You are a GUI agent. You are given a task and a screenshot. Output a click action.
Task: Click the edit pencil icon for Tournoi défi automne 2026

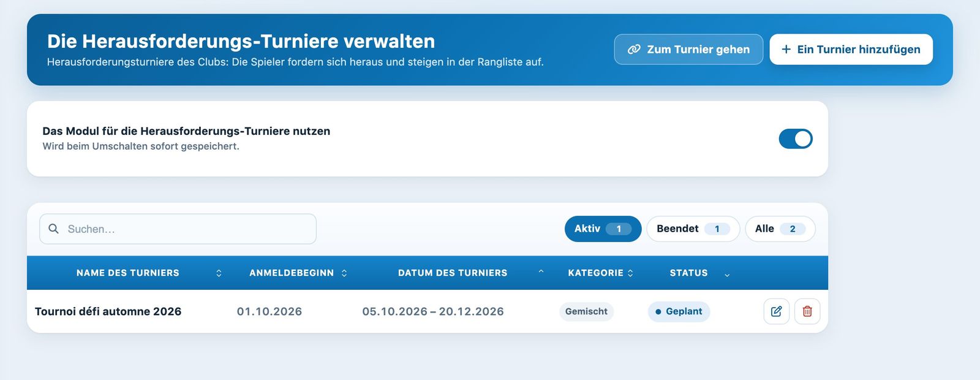click(x=776, y=311)
